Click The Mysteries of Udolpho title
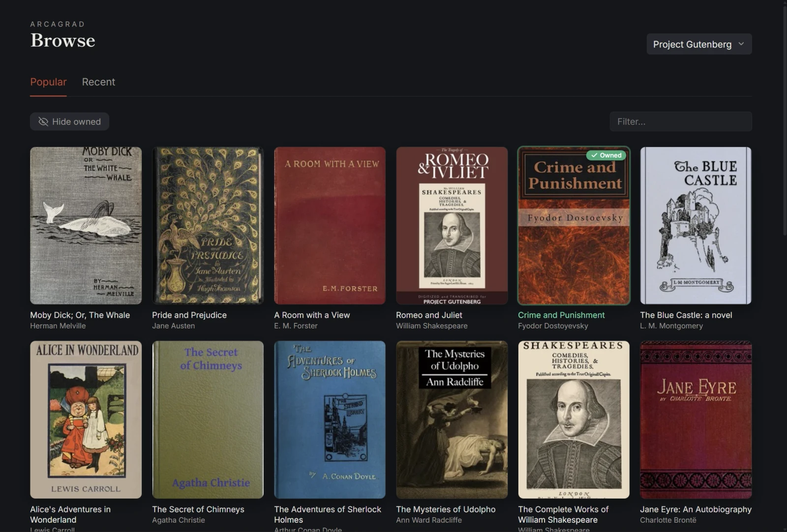 (446, 509)
